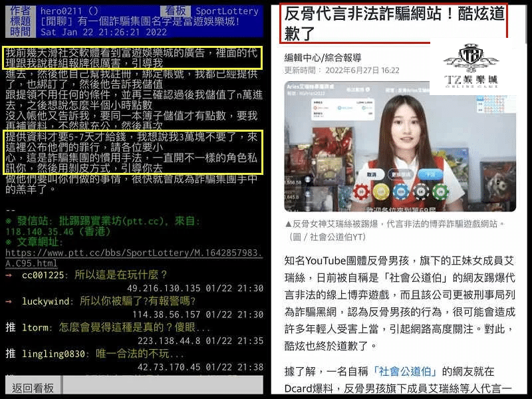Click the byline 編輯中心/綜合報導
The image size is (532, 399).
tap(323, 58)
